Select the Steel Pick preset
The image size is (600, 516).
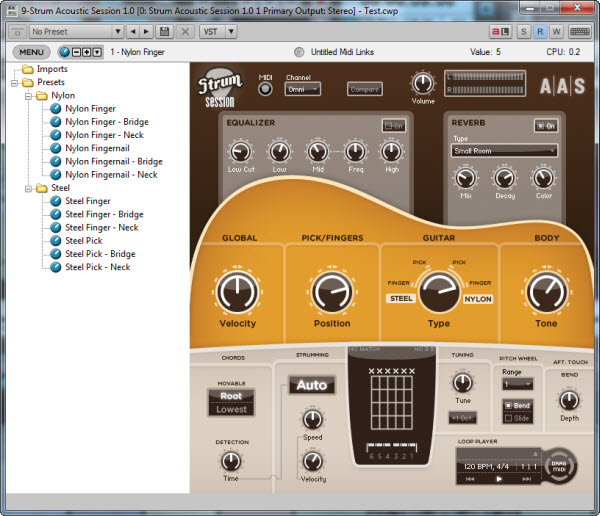(x=83, y=241)
